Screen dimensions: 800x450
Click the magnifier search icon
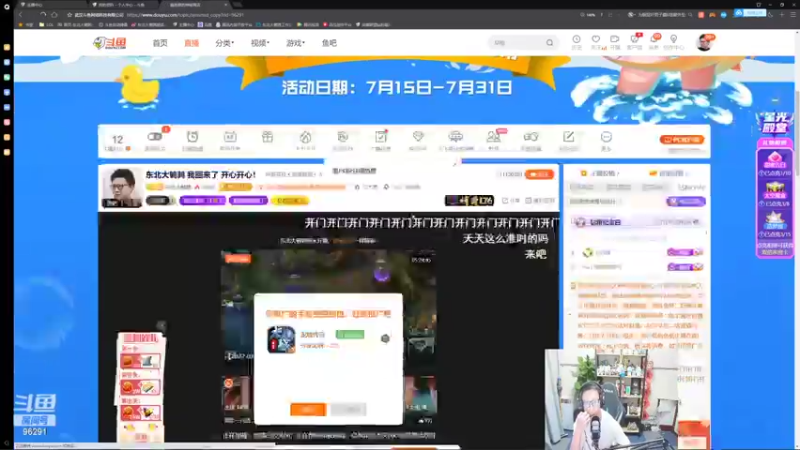click(x=549, y=43)
